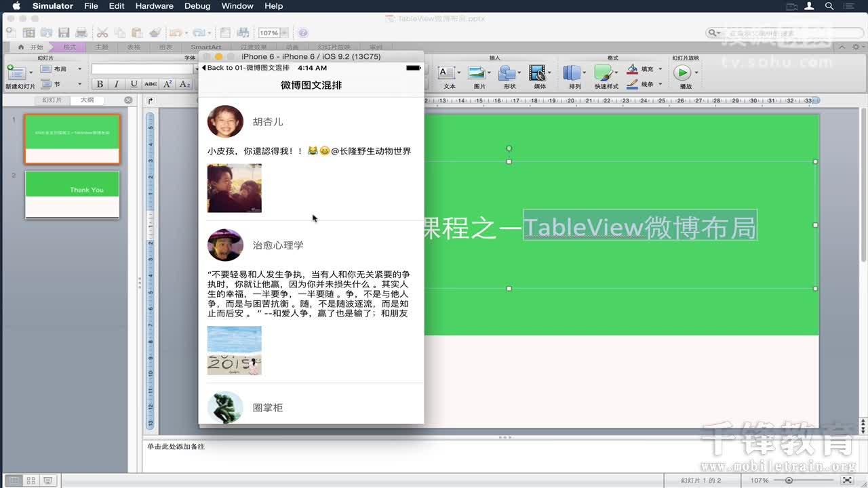
Task: Toggle bold formatting
Action: [99, 84]
